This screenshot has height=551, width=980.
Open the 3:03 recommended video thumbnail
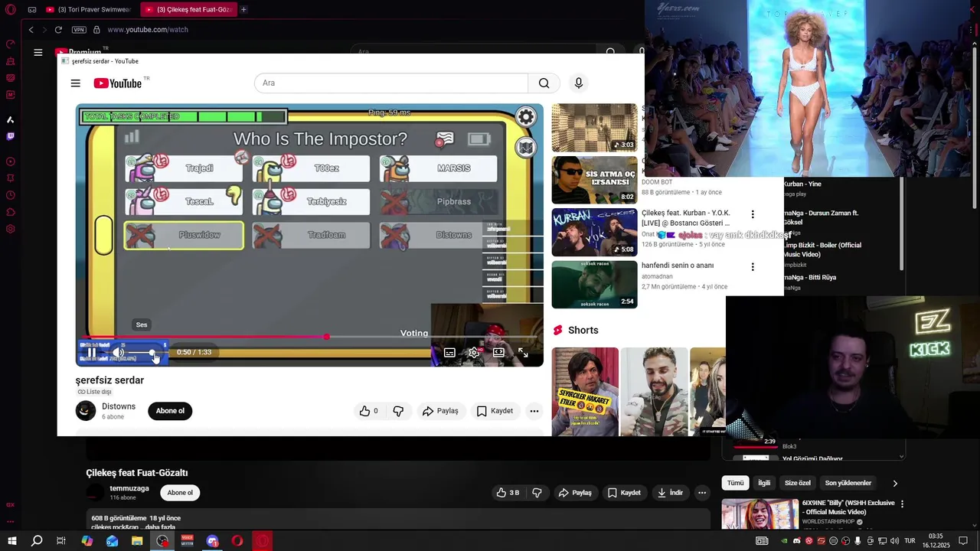(x=594, y=128)
